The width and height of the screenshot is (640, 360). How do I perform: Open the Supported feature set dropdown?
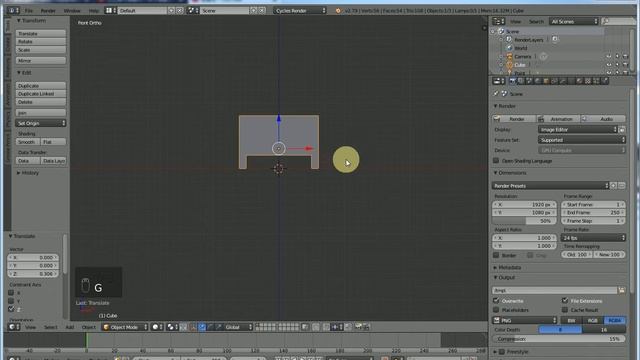[582, 140]
